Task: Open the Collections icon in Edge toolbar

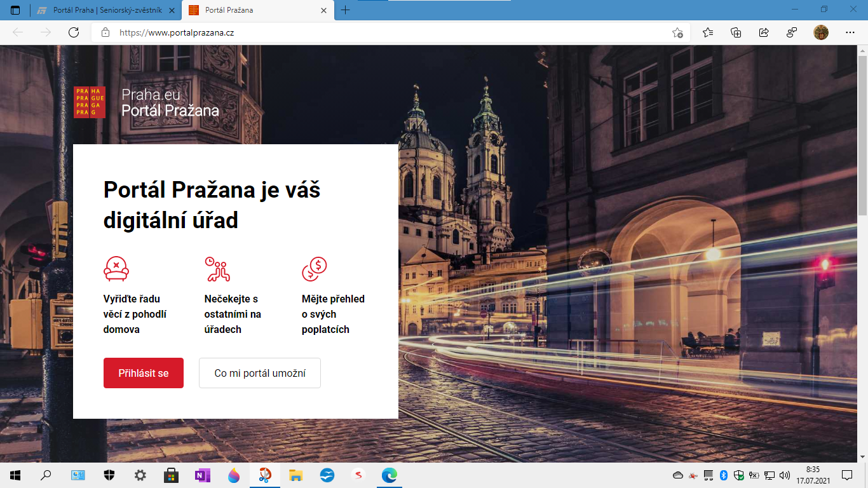Action: [736, 33]
